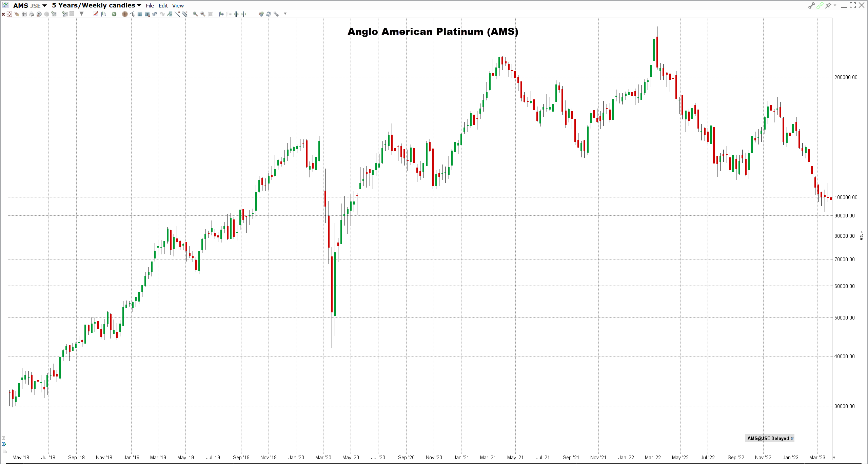
Task: Click the chart with indicator icon
Action: [64, 14]
